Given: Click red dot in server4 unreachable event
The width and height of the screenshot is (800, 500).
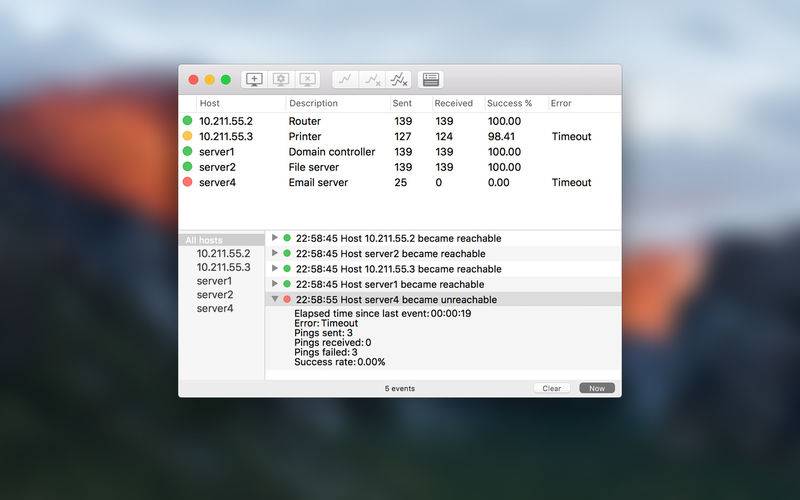Looking at the screenshot, I should 287,299.
